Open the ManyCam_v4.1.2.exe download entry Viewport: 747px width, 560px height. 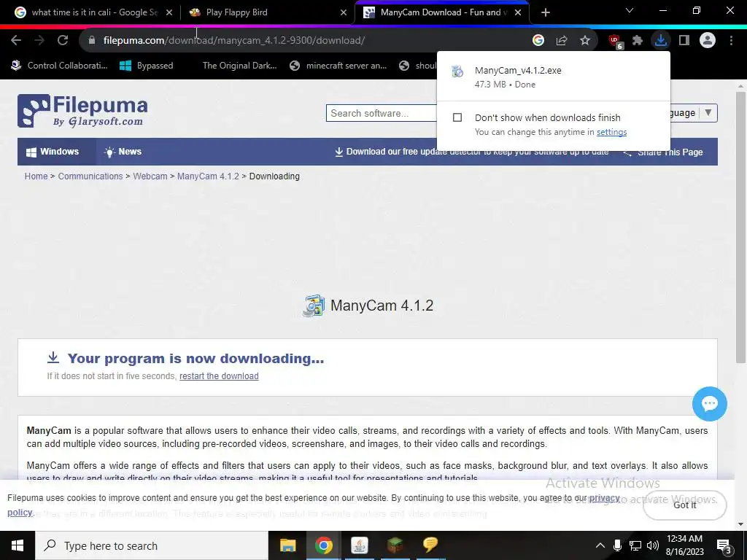click(x=553, y=77)
